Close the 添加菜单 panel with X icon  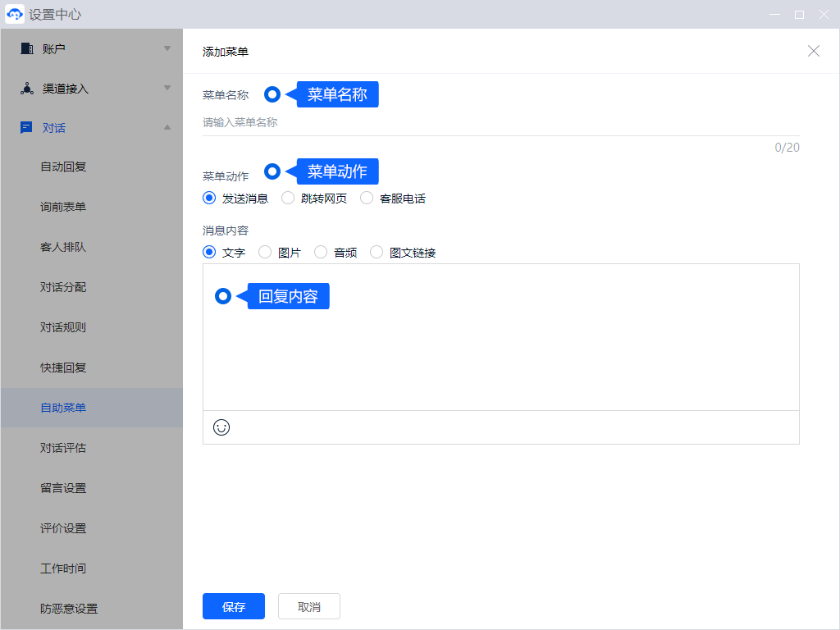[814, 51]
